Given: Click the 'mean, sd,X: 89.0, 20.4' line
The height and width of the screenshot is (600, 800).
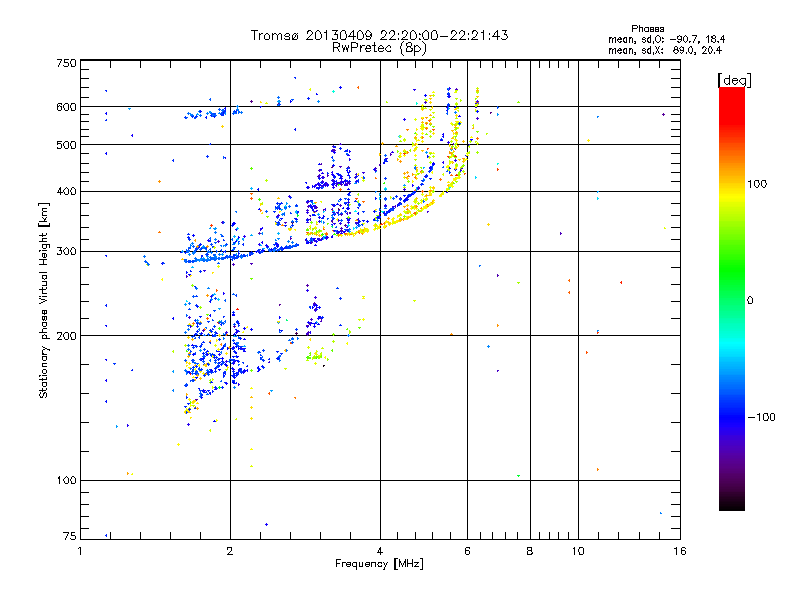Looking at the screenshot, I should click(665, 50).
